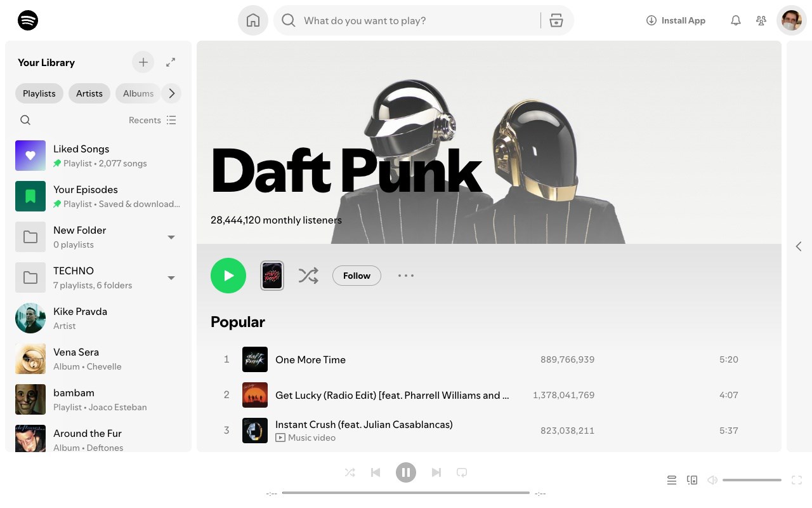Screen dimensions: 812x508
Task: Click Instant Crush cover art
Action: click(x=255, y=431)
